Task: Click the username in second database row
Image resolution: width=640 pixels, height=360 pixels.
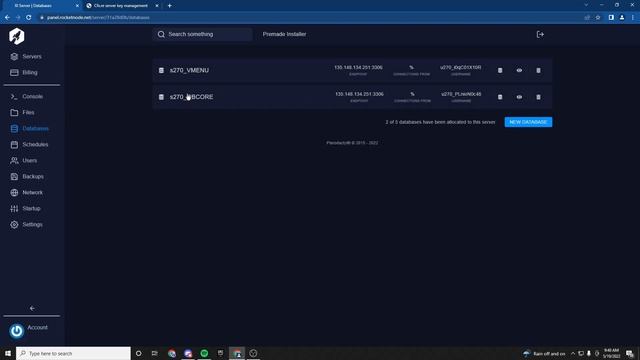Action: (x=461, y=94)
